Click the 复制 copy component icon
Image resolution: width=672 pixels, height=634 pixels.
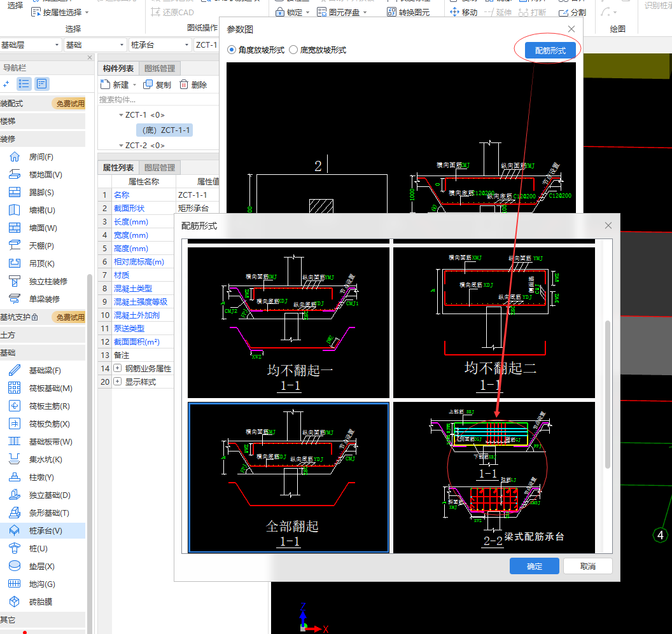click(x=148, y=85)
